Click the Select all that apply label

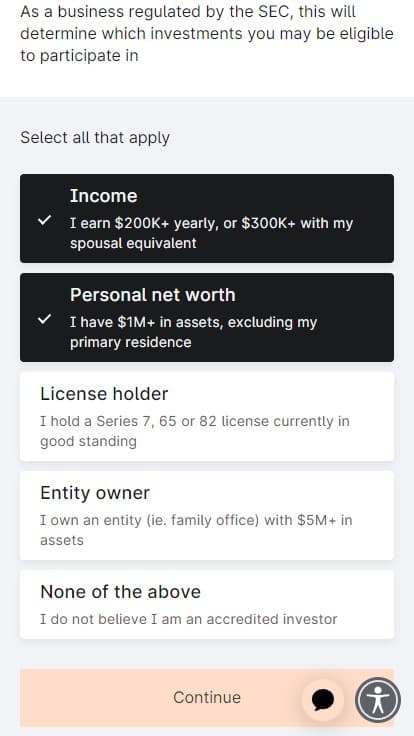[95, 138]
